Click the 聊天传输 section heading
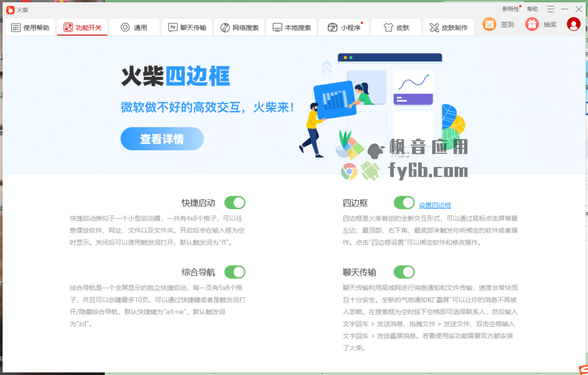 tap(359, 272)
